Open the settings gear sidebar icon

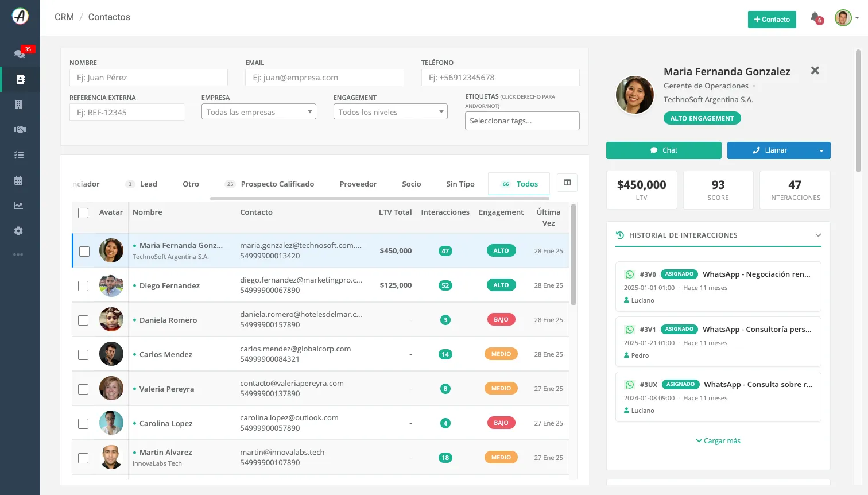point(18,231)
